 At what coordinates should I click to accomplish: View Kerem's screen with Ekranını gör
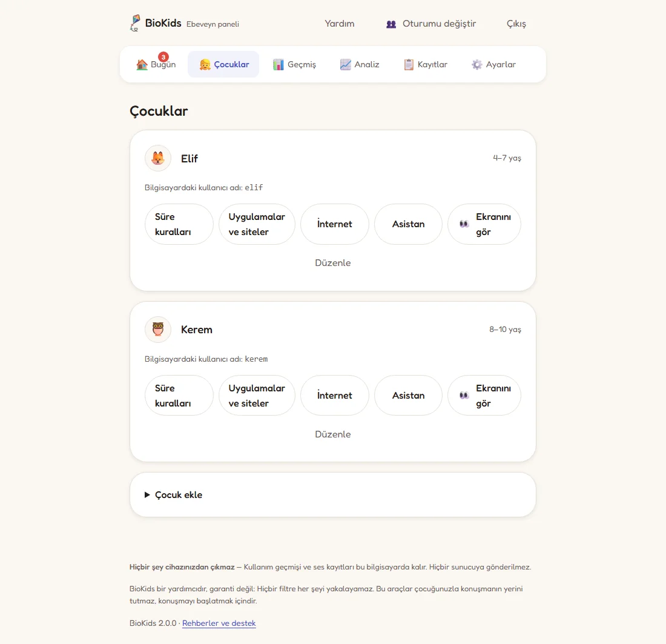pos(484,396)
